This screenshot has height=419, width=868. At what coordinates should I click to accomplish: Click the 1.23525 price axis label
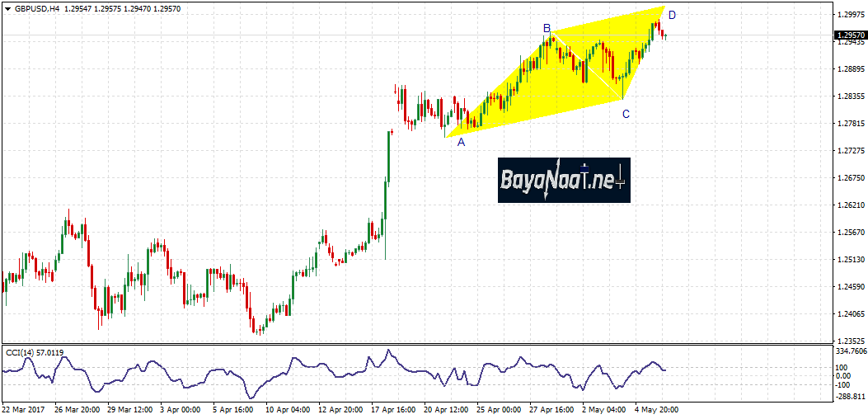(x=850, y=341)
